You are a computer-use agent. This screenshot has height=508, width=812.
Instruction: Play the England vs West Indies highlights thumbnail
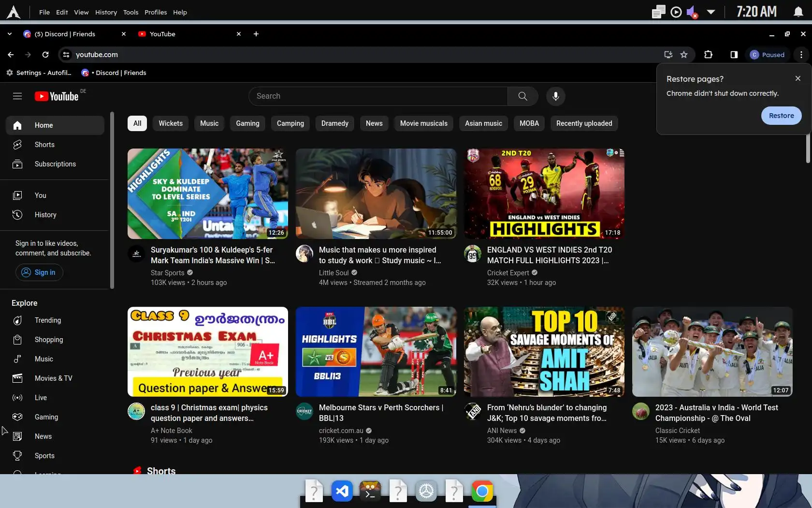[x=544, y=194]
